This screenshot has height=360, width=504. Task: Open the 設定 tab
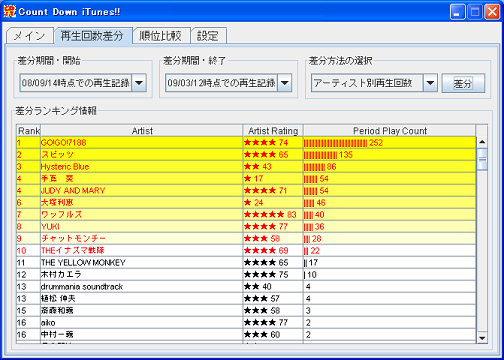click(209, 36)
